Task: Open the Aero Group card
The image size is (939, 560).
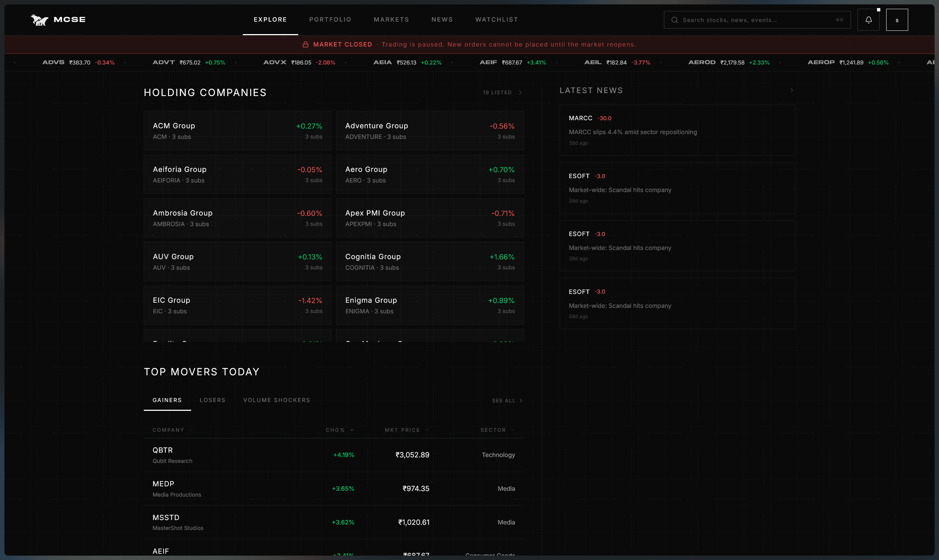Action: point(430,174)
